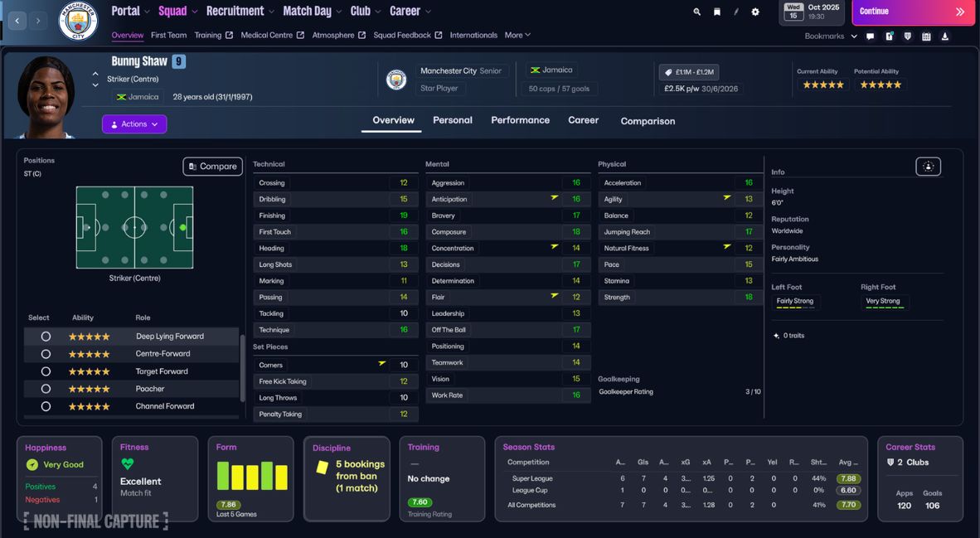Click the Compare button above Technical attributes
The image size is (980, 538).
(x=212, y=166)
